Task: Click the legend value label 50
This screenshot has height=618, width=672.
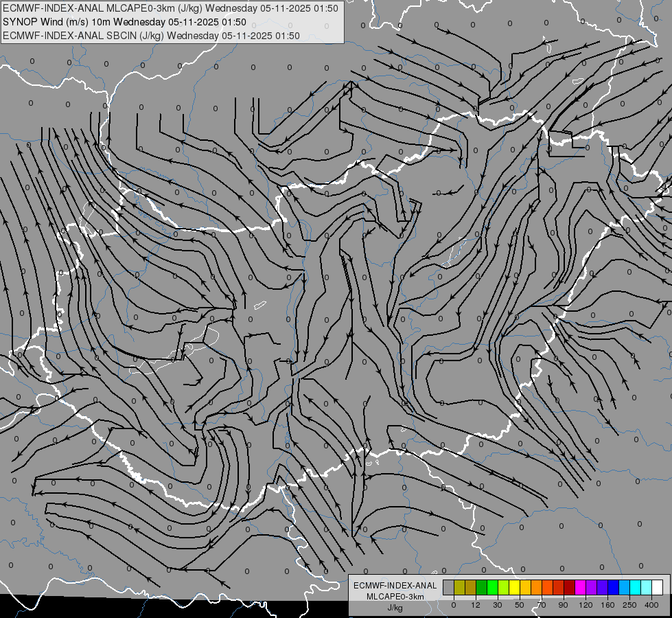Action: click(520, 605)
